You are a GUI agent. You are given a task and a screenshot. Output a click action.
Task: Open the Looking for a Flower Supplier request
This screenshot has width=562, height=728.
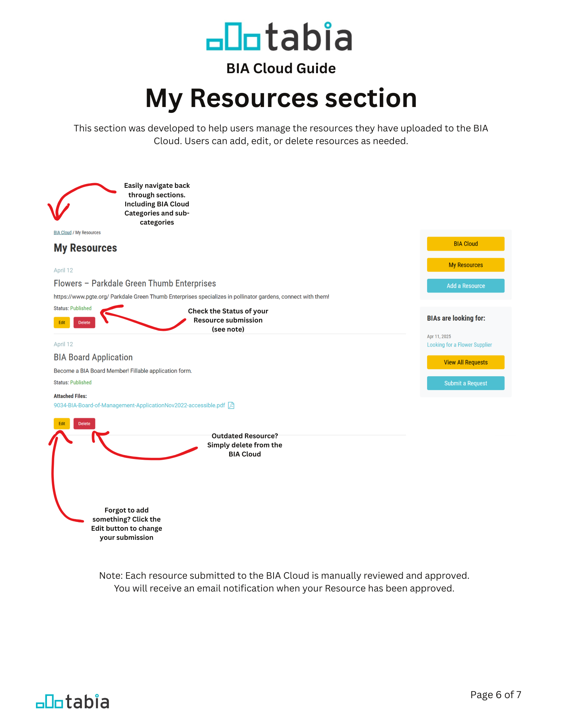(x=459, y=345)
